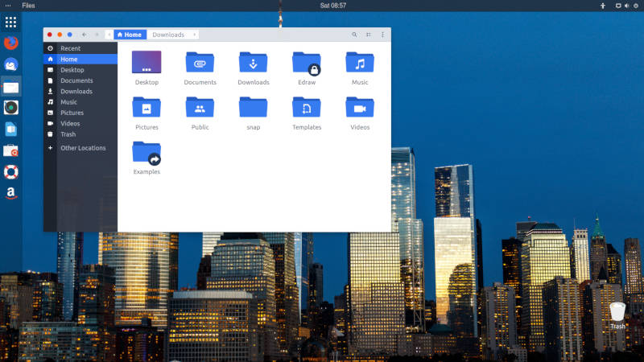Select Recent in the sidebar
This screenshot has width=644, height=362.
tap(80, 48)
